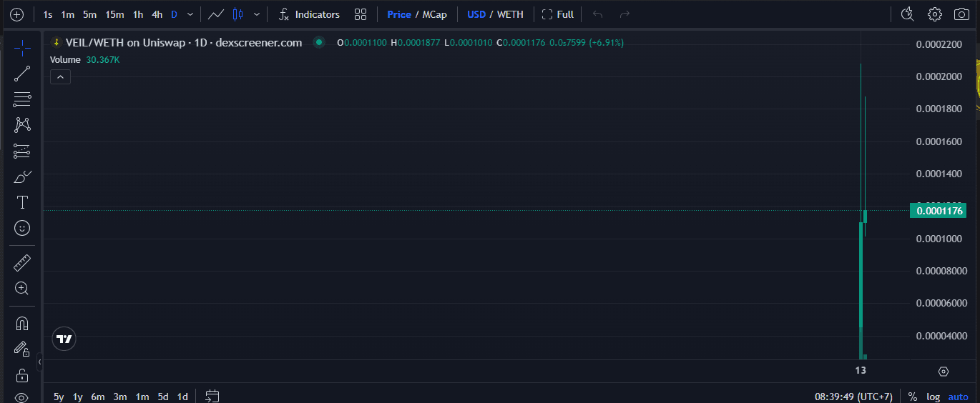Redo the last chart action
980x403 pixels.
tap(624, 14)
